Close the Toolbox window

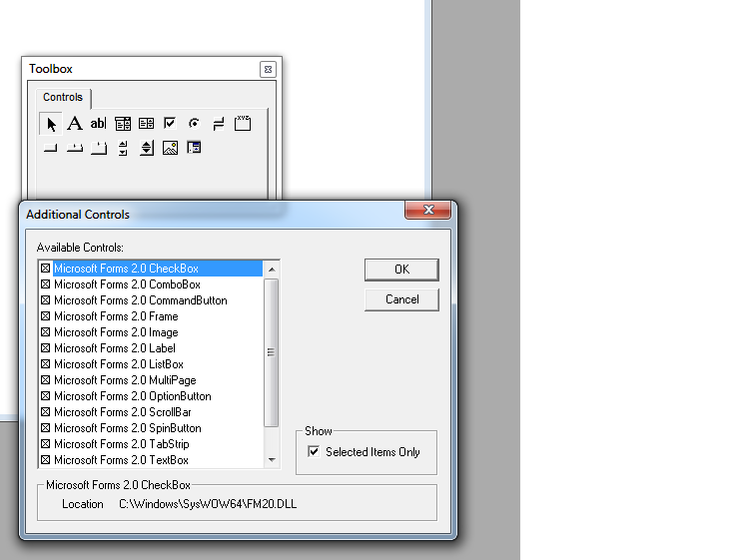click(268, 69)
